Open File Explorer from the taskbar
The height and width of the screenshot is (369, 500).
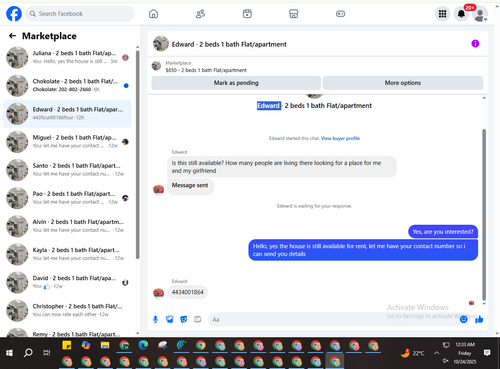coord(105,345)
